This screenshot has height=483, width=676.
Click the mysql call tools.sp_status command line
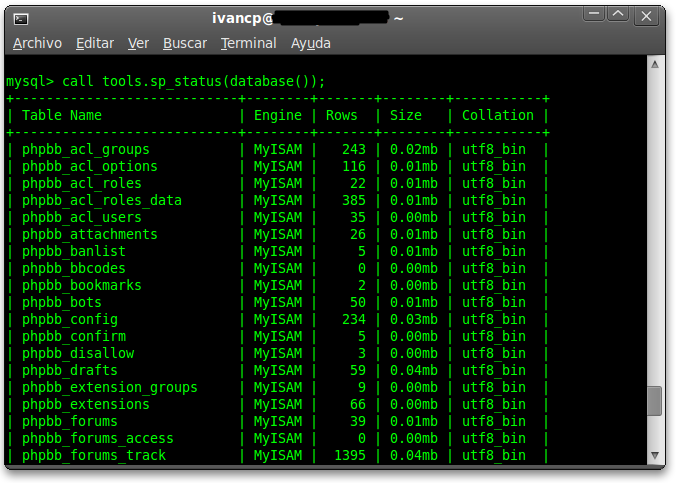click(x=166, y=82)
